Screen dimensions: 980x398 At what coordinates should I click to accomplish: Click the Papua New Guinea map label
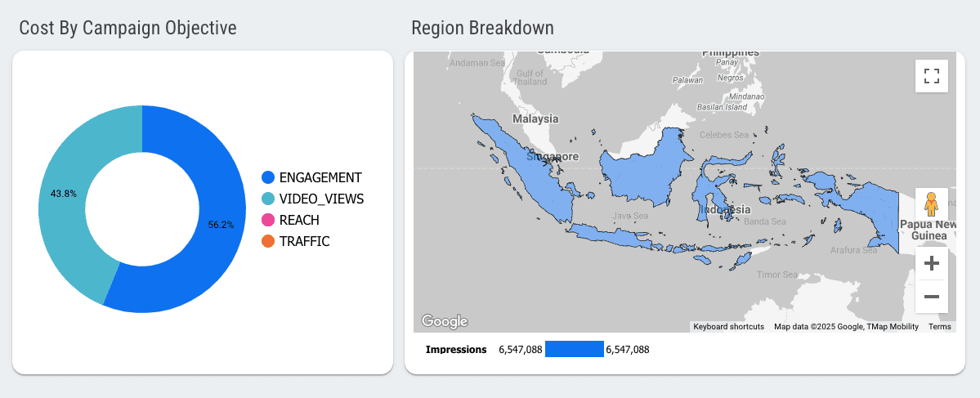coord(929,230)
